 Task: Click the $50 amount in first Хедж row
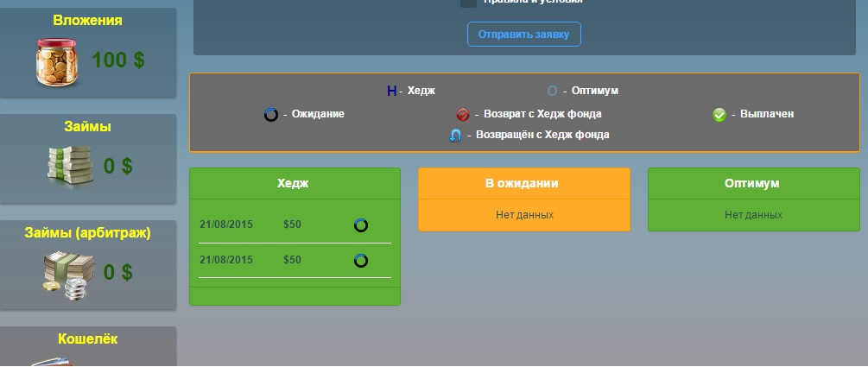(x=292, y=225)
